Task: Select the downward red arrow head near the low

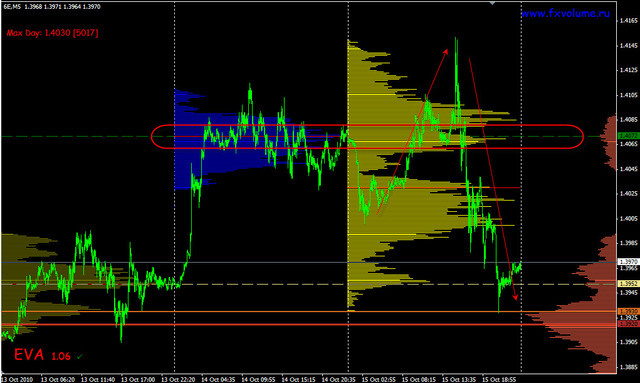Action: click(516, 296)
